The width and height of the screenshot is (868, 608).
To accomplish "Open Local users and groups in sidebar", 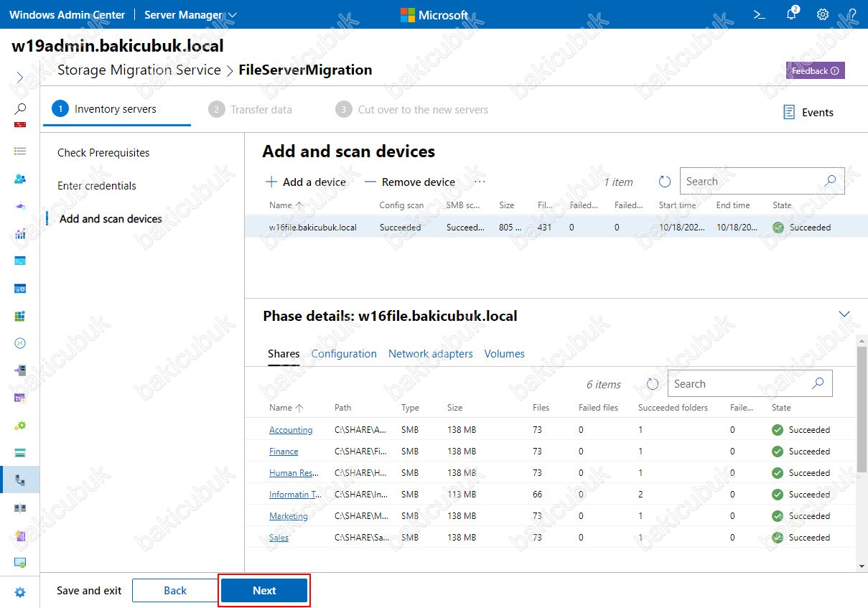I will 20,179.
